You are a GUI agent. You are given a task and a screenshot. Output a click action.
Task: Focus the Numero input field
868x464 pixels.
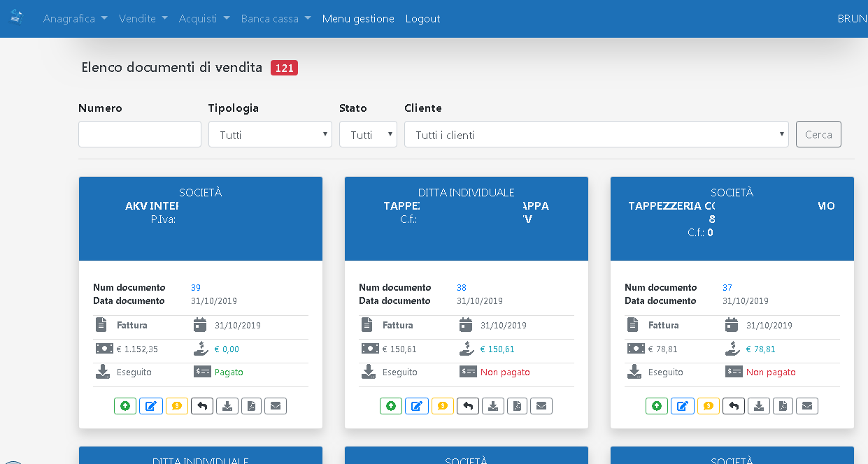click(x=140, y=134)
